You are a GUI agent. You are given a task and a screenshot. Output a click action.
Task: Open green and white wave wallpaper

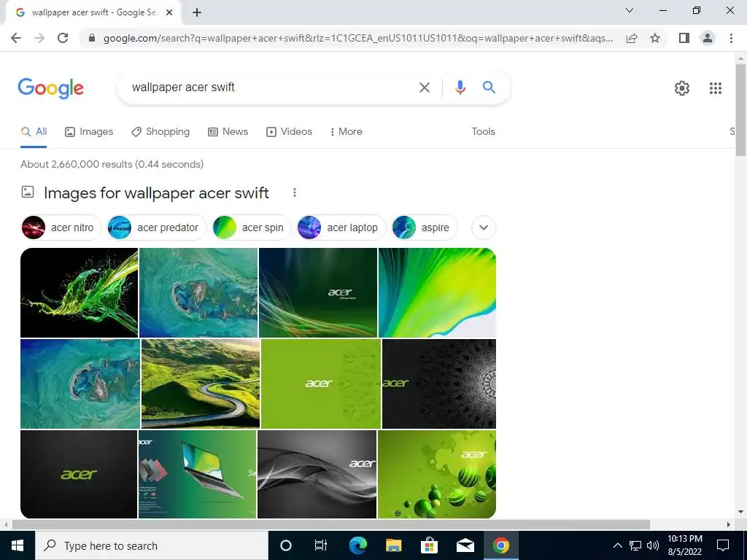pyautogui.click(x=437, y=292)
